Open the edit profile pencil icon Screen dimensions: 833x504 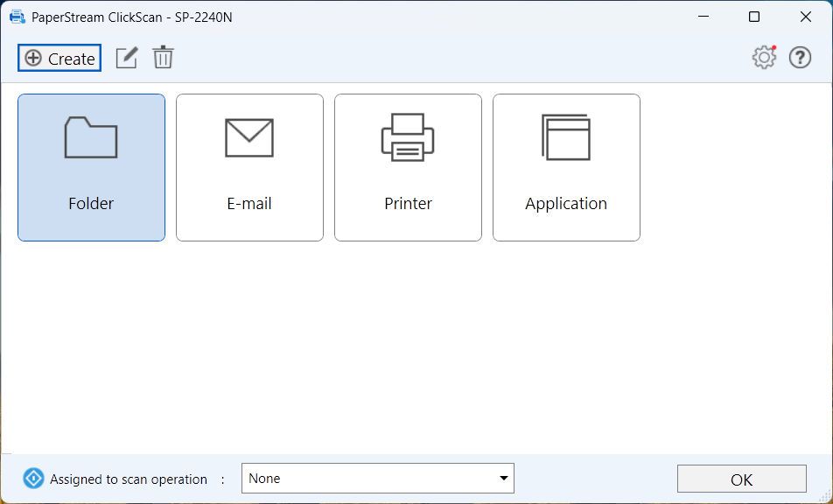127,58
